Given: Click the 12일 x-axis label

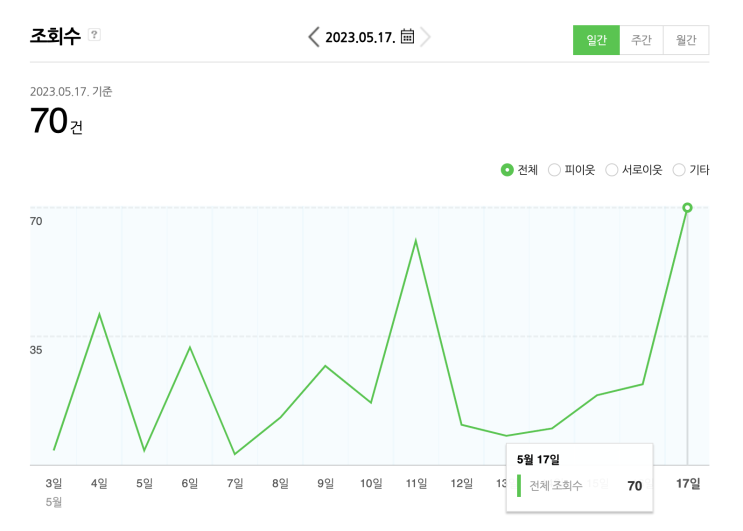Looking at the screenshot, I should click(462, 483).
